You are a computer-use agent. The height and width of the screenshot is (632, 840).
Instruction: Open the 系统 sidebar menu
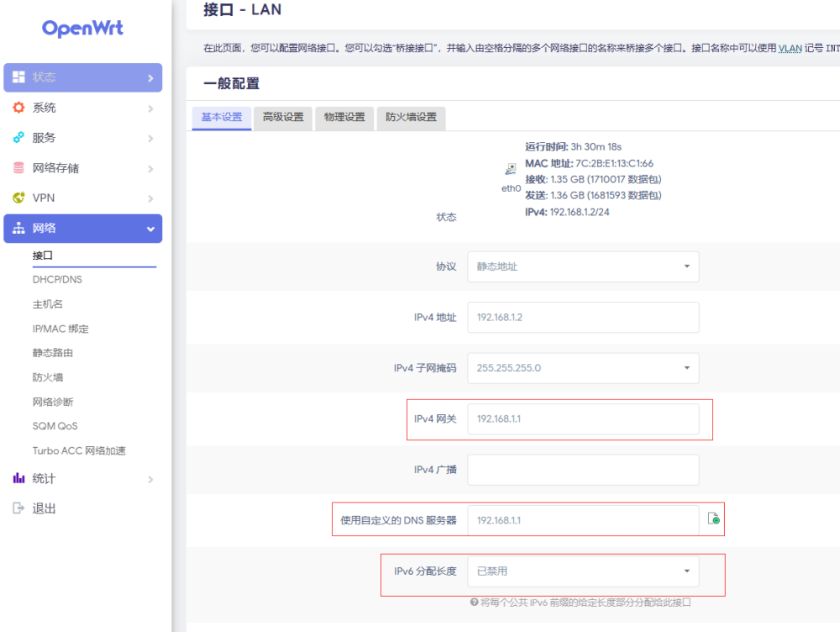tap(83, 108)
